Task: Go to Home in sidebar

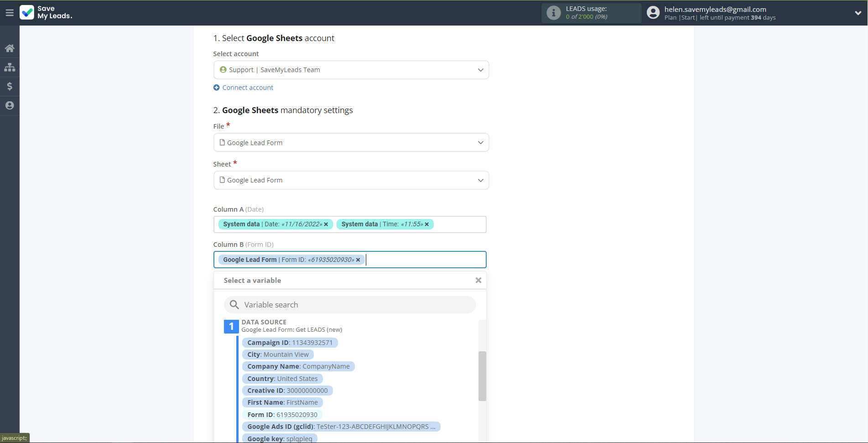Action: tap(10, 48)
